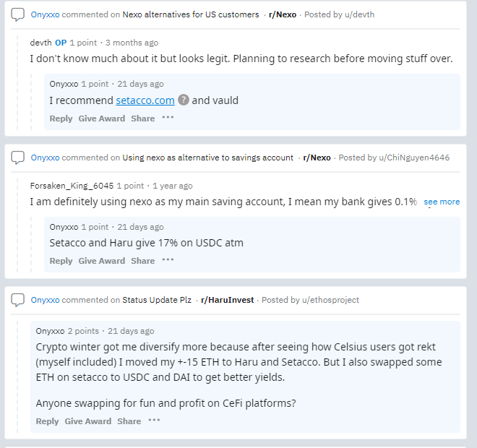Reply to the setacco.com recommendation comment
The width and height of the screenshot is (477, 448).
coord(61,119)
